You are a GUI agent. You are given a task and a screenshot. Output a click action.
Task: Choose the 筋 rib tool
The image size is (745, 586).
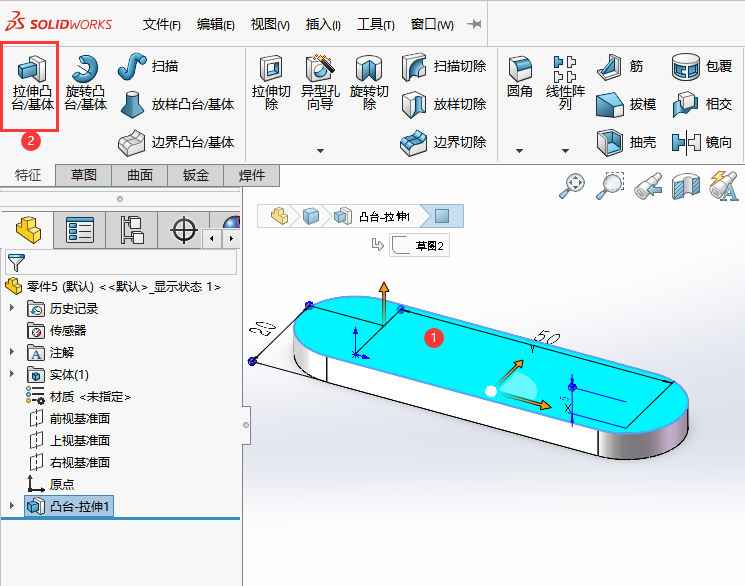pyautogui.click(x=620, y=66)
